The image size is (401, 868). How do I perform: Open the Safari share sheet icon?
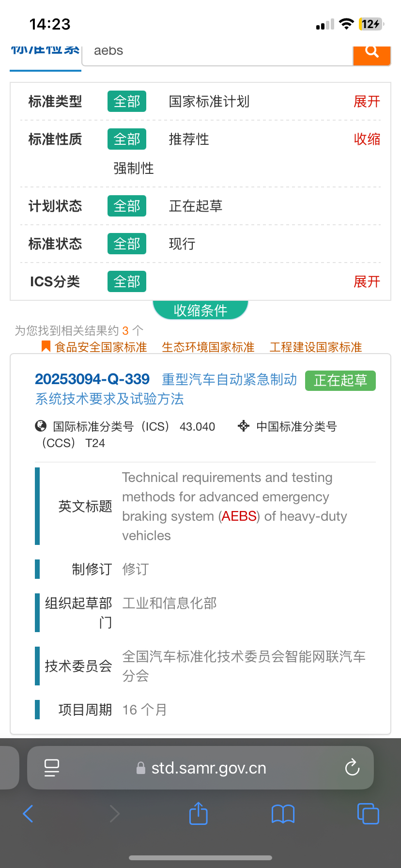[198, 814]
